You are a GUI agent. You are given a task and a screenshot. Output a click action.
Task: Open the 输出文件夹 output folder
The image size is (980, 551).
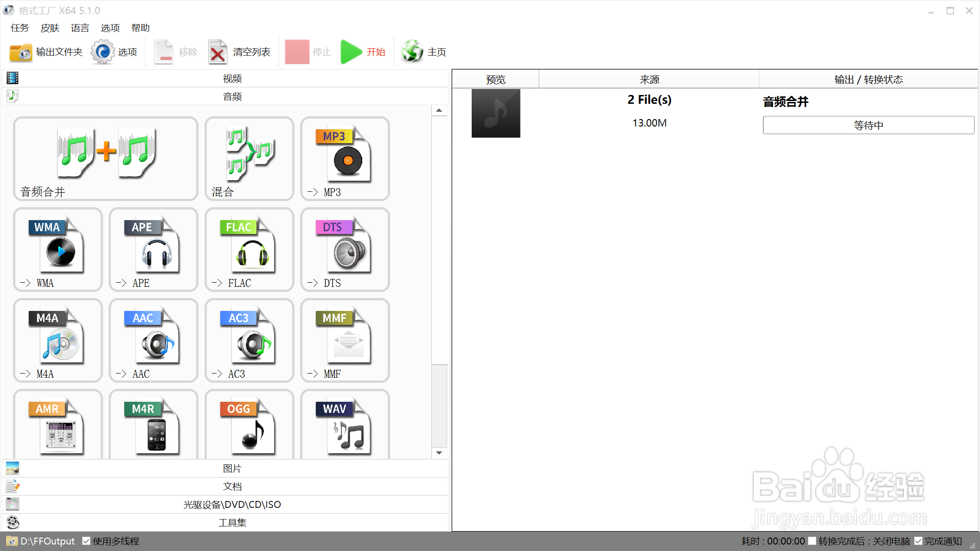(46, 52)
